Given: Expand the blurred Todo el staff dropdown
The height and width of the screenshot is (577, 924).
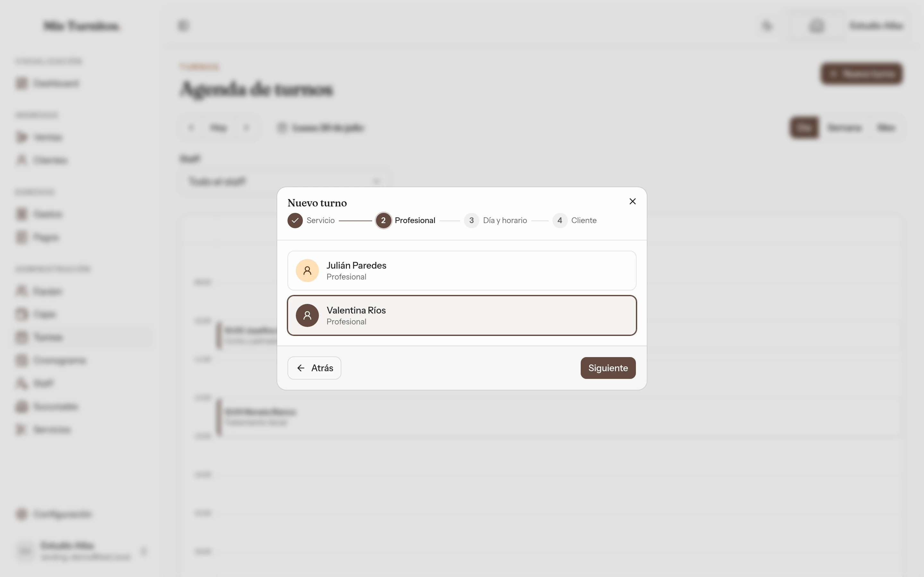Looking at the screenshot, I should [x=285, y=181].
